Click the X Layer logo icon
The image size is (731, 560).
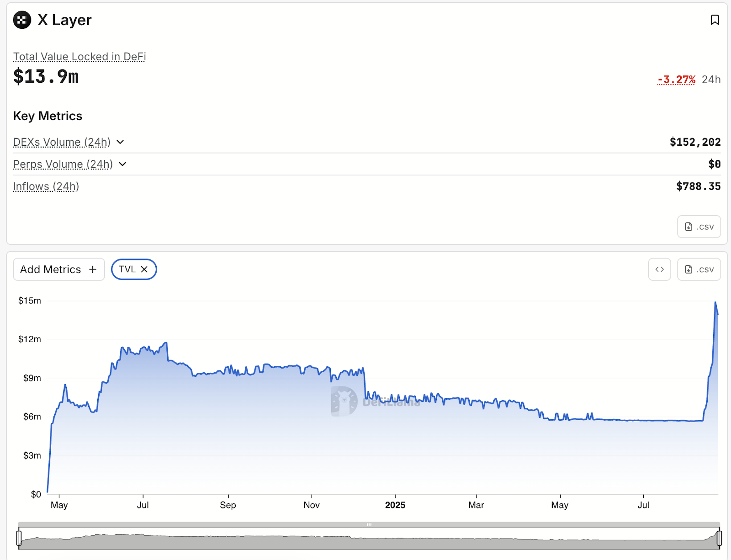tap(22, 20)
